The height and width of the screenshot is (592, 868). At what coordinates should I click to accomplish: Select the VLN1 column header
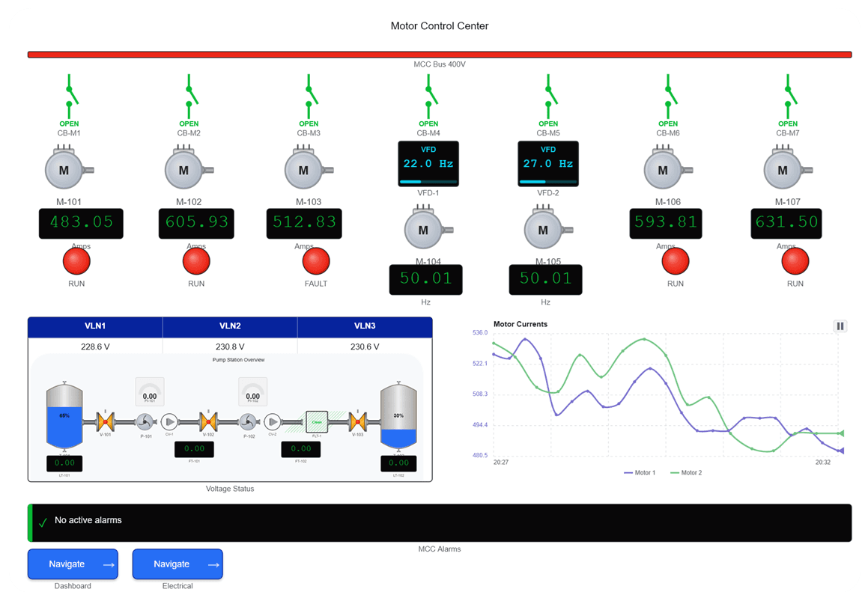coord(95,326)
